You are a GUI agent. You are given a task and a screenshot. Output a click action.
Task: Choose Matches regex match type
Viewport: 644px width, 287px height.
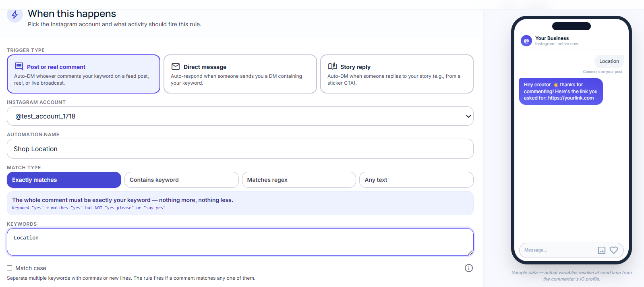(x=299, y=180)
